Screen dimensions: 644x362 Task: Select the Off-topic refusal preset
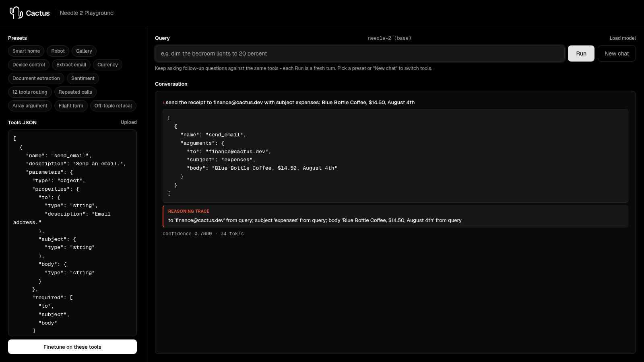(x=113, y=106)
